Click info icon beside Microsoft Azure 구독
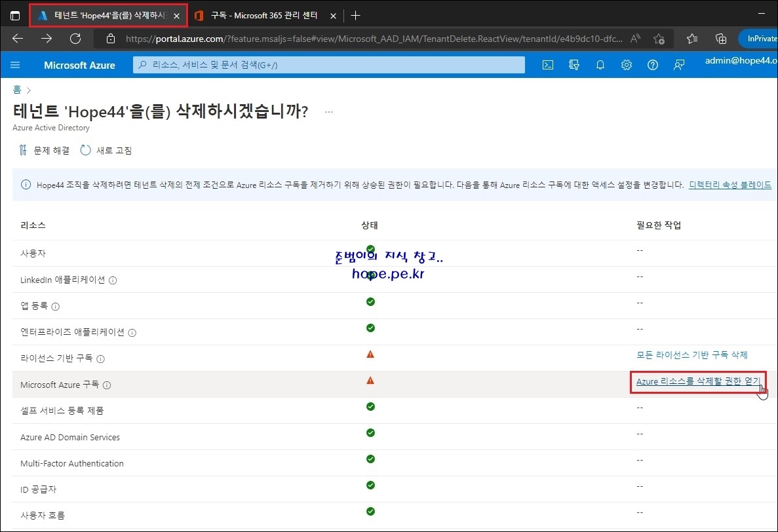The image size is (778, 532). pyautogui.click(x=107, y=385)
